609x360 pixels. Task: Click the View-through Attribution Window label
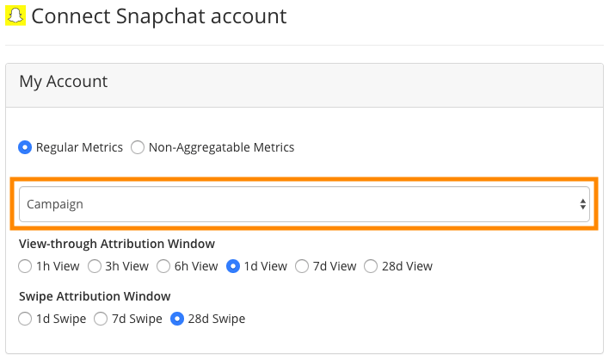117,244
